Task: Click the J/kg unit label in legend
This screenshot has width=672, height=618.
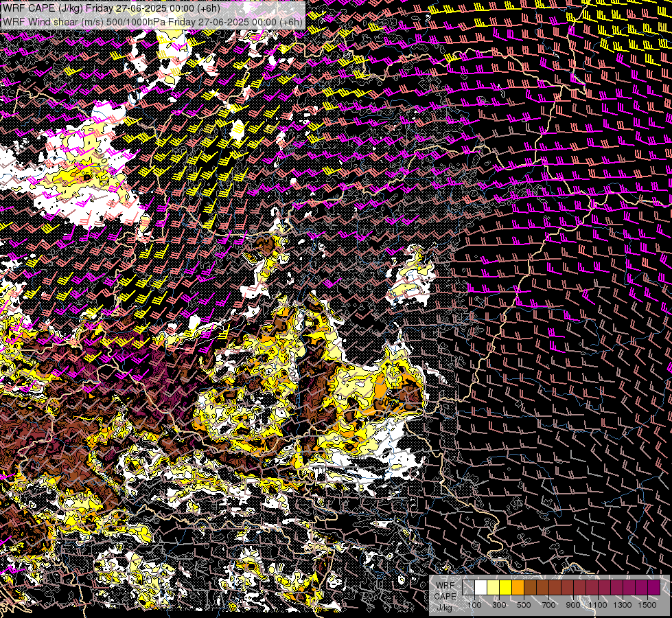Action: tap(445, 608)
